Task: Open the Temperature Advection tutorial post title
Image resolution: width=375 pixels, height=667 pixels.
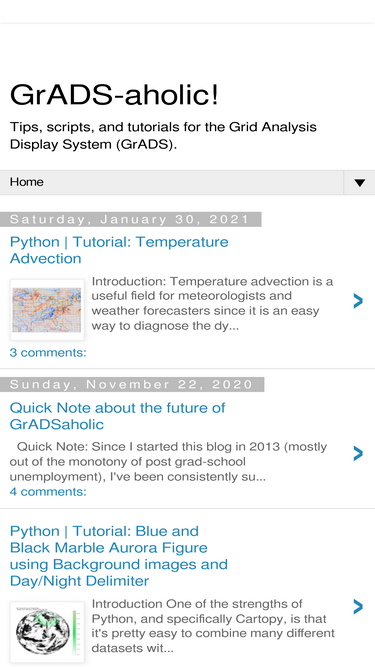Action: point(119,250)
